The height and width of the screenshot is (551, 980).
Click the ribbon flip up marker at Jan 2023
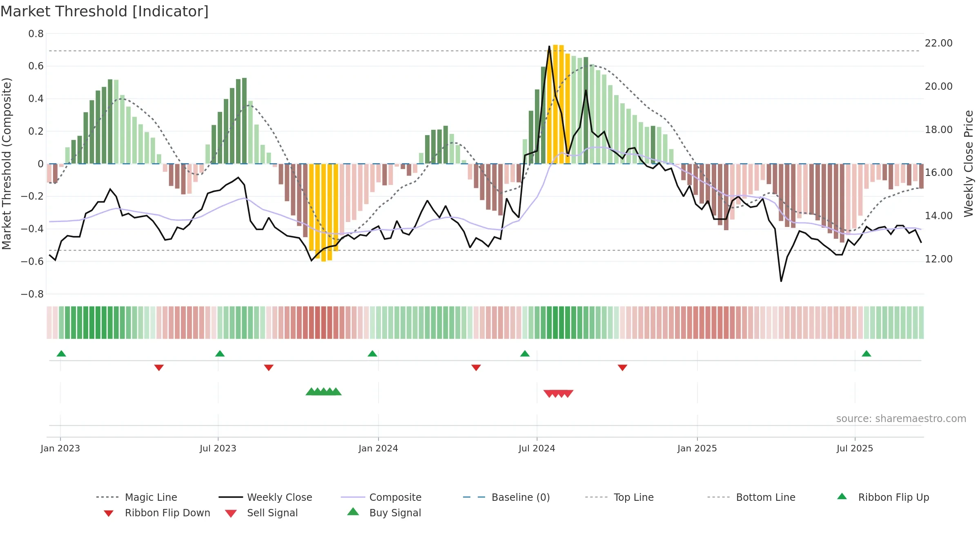point(61,353)
